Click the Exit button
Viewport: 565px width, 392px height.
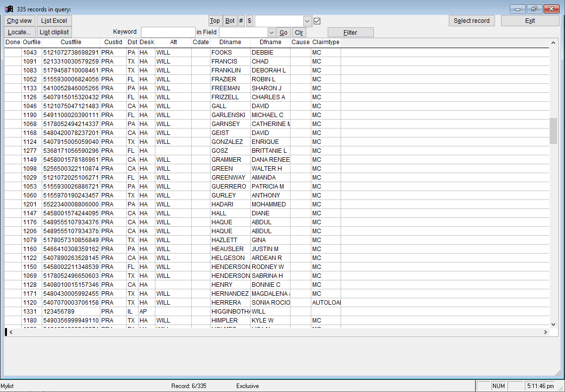click(530, 21)
